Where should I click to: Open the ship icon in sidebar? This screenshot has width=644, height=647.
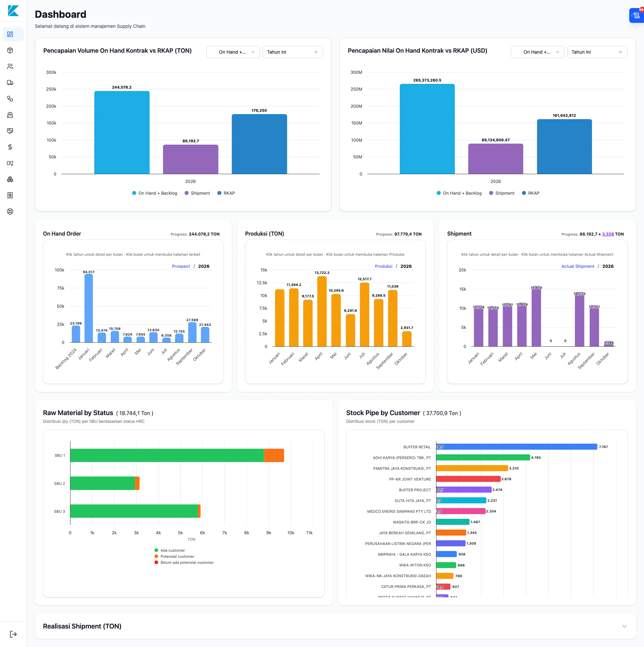tap(10, 115)
